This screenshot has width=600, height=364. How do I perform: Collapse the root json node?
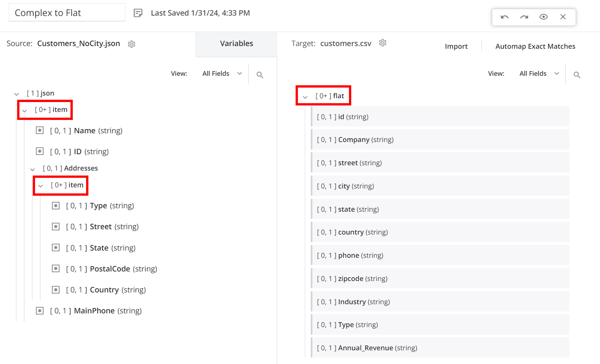coord(16,94)
